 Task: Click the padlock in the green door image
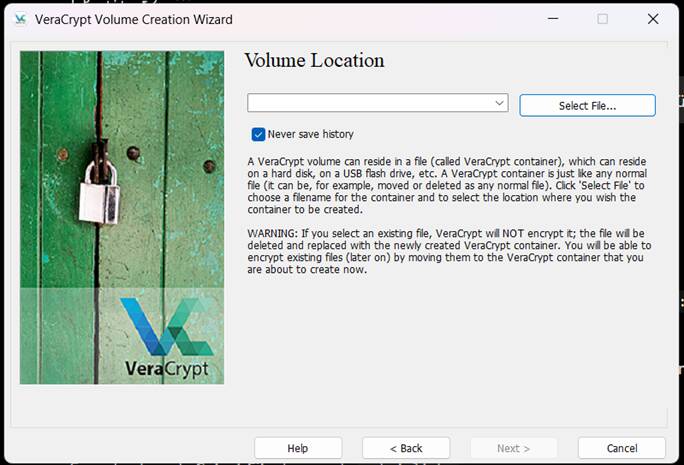click(x=100, y=192)
